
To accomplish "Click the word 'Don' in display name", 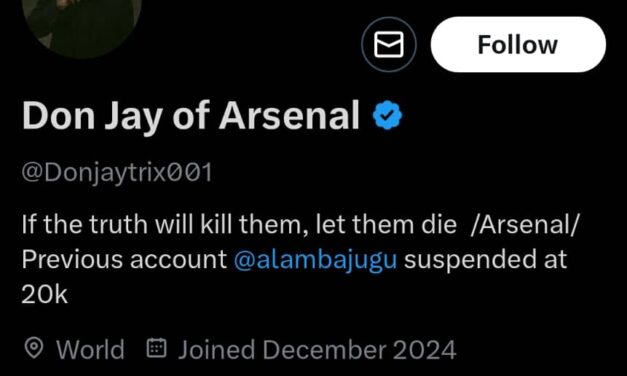I will 58,115.
